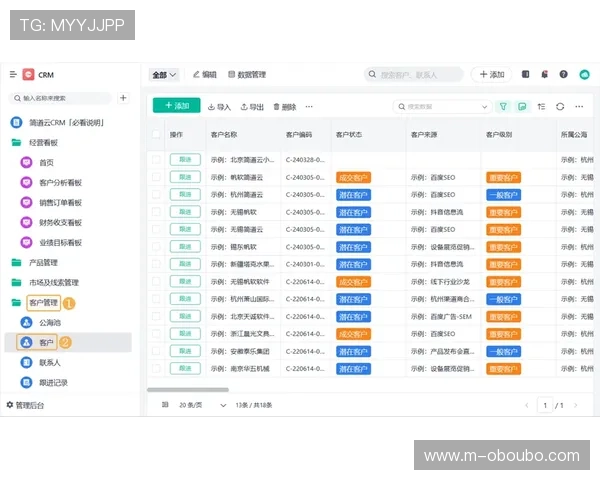The width and height of the screenshot is (600, 480).
Task: Open the more options dots after 删除
Action: [309, 107]
